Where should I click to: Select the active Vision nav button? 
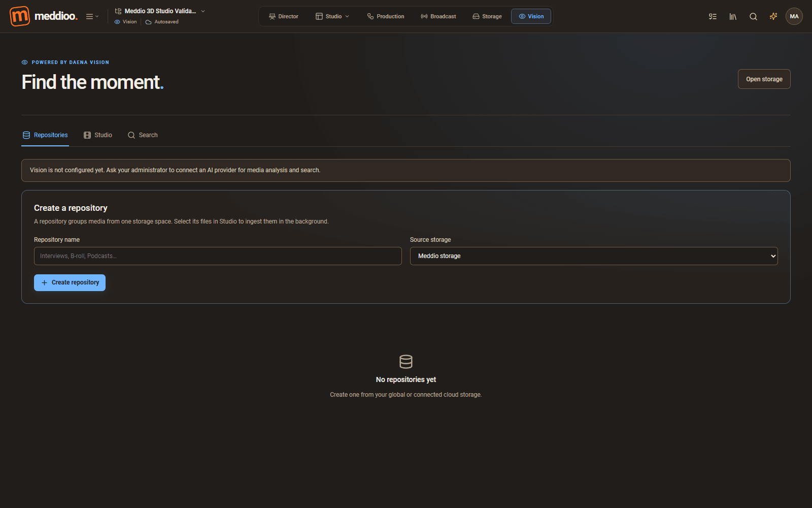(531, 16)
